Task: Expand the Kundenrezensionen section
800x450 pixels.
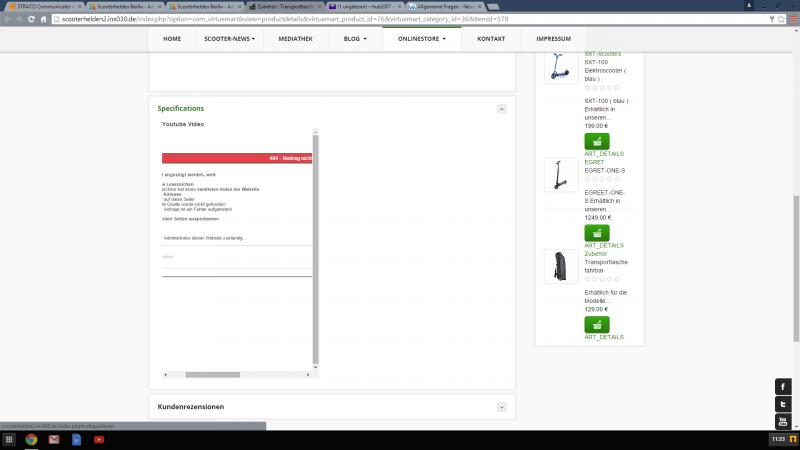Action: point(501,407)
